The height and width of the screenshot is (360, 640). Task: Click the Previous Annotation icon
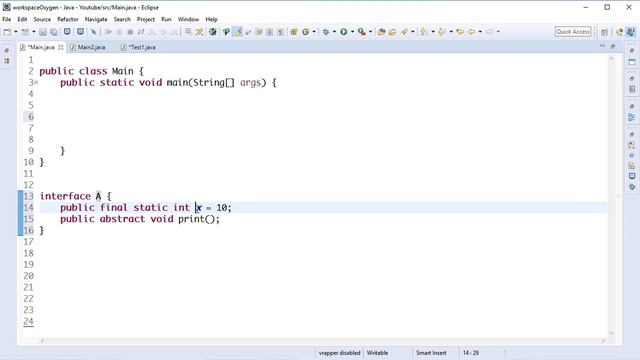coord(441,32)
